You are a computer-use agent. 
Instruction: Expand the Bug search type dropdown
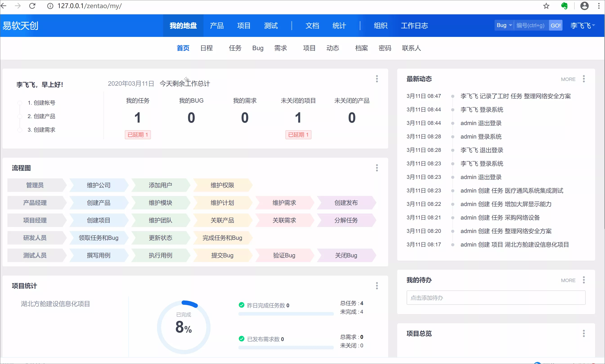(x=504, y=25)
